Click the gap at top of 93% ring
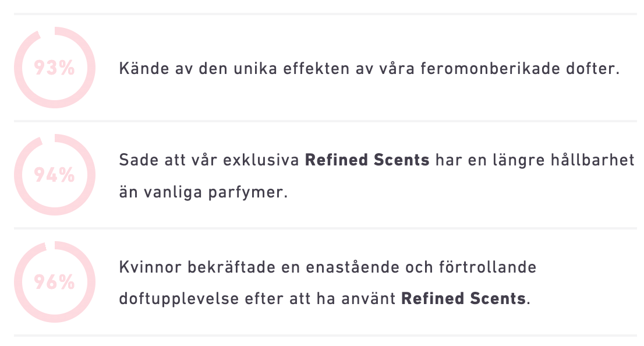The image size is (644, 346). click(47, 32)
